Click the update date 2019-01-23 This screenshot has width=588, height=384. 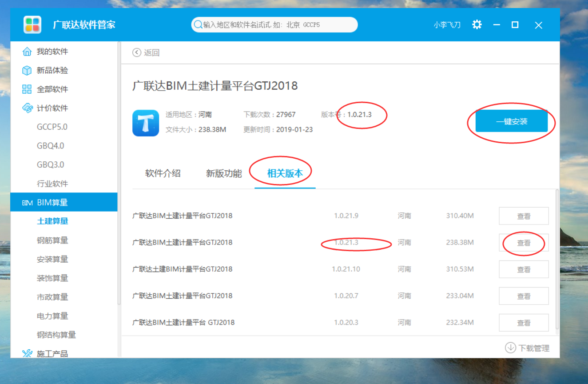click(294, 130)
